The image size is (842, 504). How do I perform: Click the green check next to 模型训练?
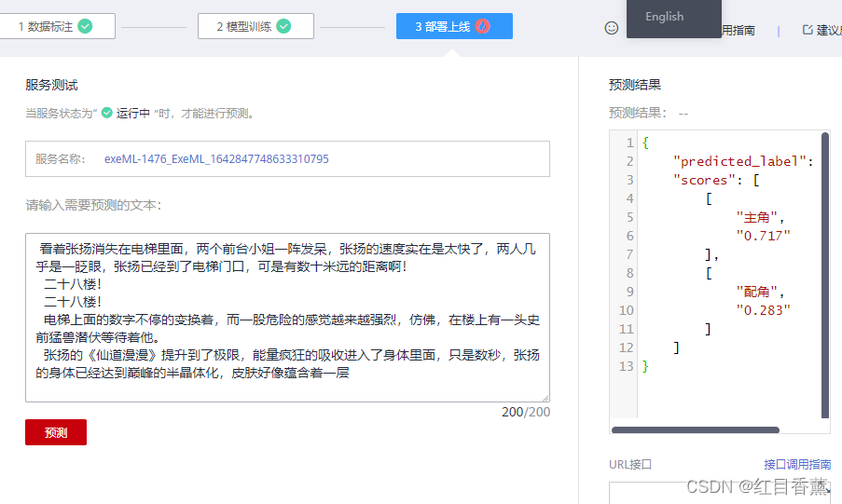[x=283, y=26]
